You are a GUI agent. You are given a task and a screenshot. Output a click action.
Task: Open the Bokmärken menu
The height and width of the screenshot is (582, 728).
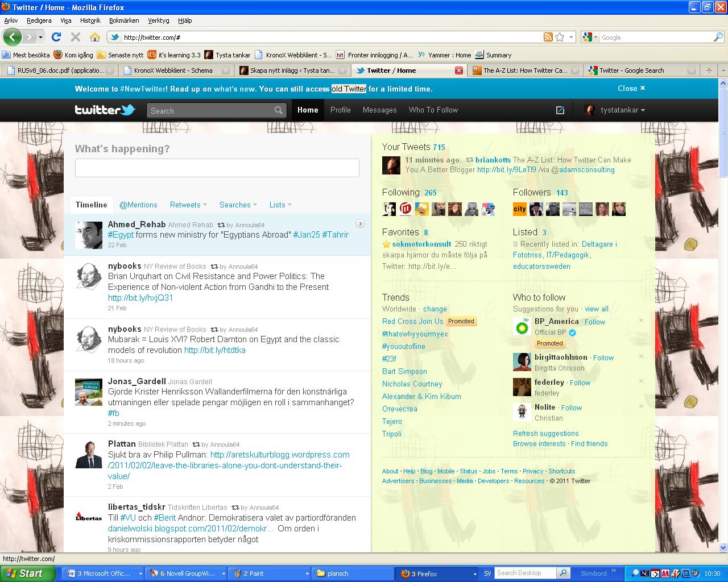click(x=124, y=20)
